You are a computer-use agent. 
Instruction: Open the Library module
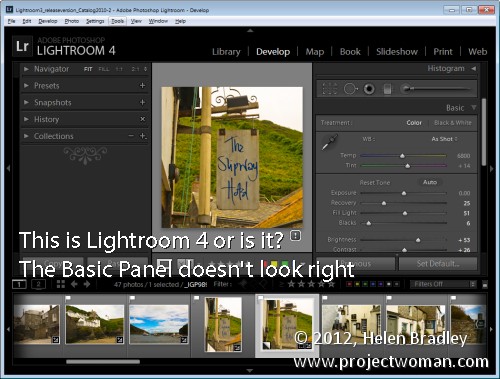[x=226, y=52]
